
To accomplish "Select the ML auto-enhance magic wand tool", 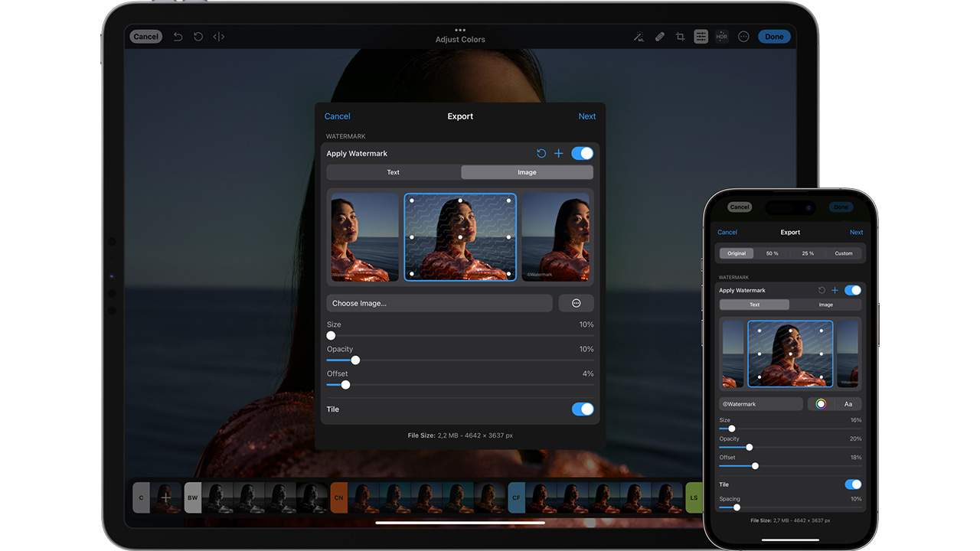I will 639,36.
